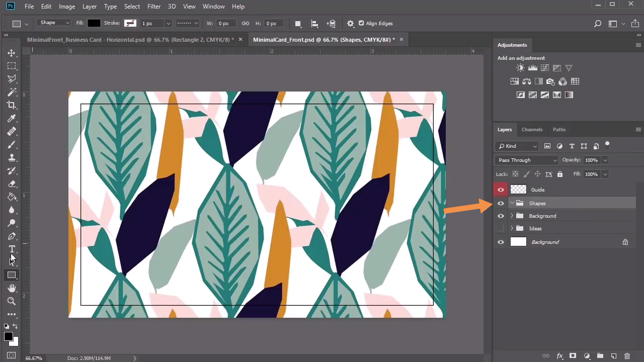This screenshot has width=644, height=362.
Task: Show the Ideas layer group
Action: (501, 229)
